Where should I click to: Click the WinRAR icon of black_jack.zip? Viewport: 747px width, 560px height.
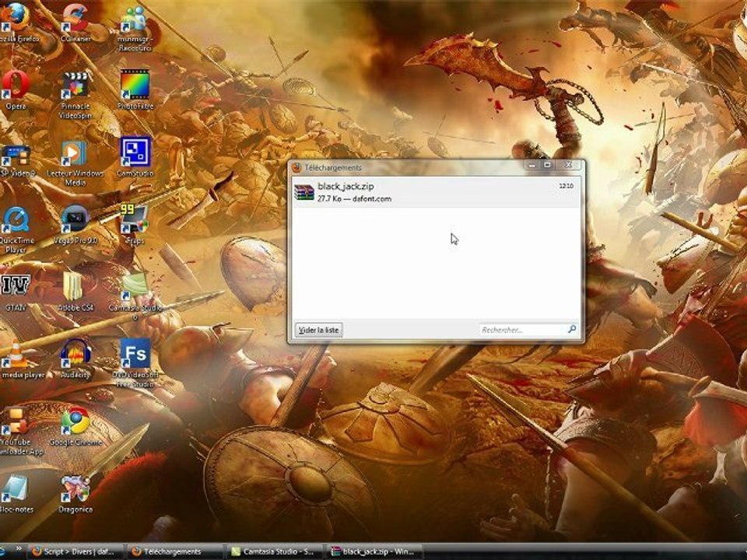pos(304,192)
